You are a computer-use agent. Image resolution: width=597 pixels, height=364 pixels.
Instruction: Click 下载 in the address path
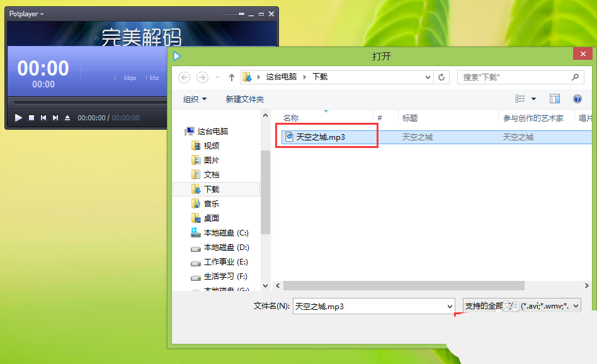pyautogui.click(x=320, y=77)
